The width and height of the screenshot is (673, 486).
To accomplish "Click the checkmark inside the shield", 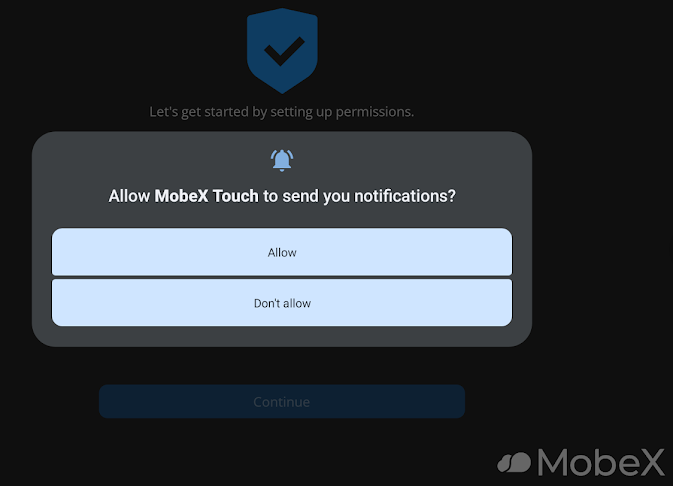I will tap(282, 50).
